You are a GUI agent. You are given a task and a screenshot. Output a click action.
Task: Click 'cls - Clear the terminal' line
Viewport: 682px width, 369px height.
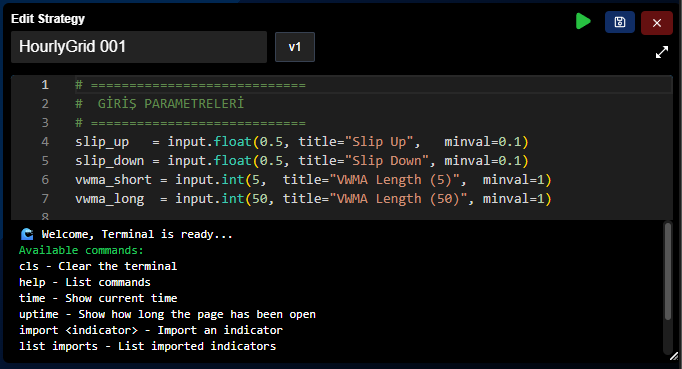pyautogui.click(x=98, y=266)
